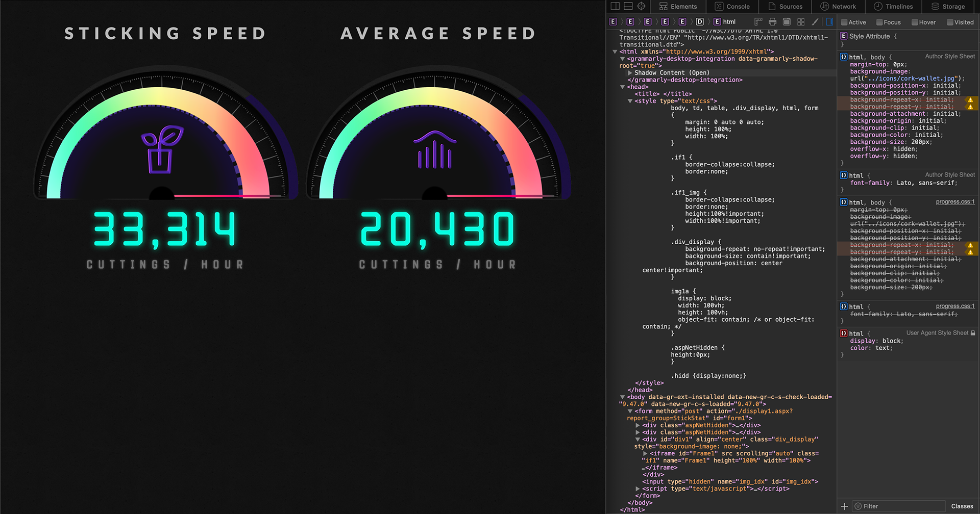Screen dimensions: 980x514
Task: Switch to the Console tab
Action: pyautogui.click(x=732, y=7)
